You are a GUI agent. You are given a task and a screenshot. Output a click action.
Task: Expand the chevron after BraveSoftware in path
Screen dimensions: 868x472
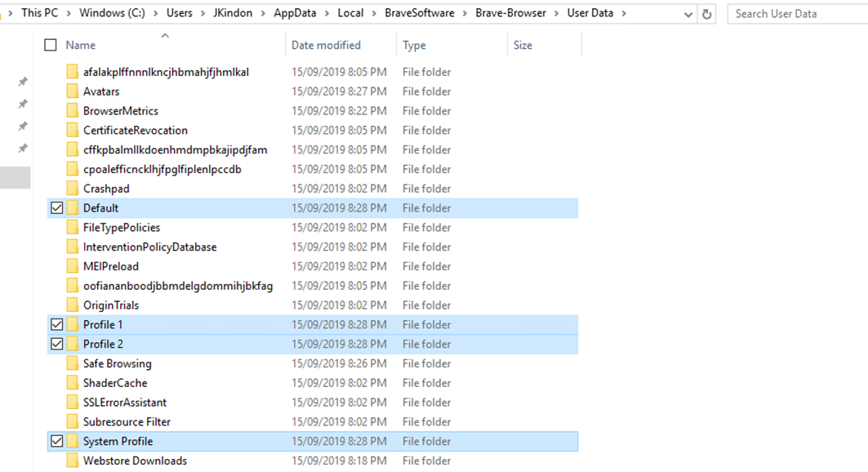click(x=465, y=13)
